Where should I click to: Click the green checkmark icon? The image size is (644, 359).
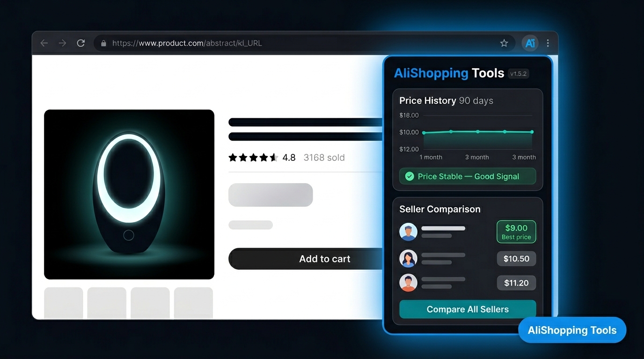410,176
